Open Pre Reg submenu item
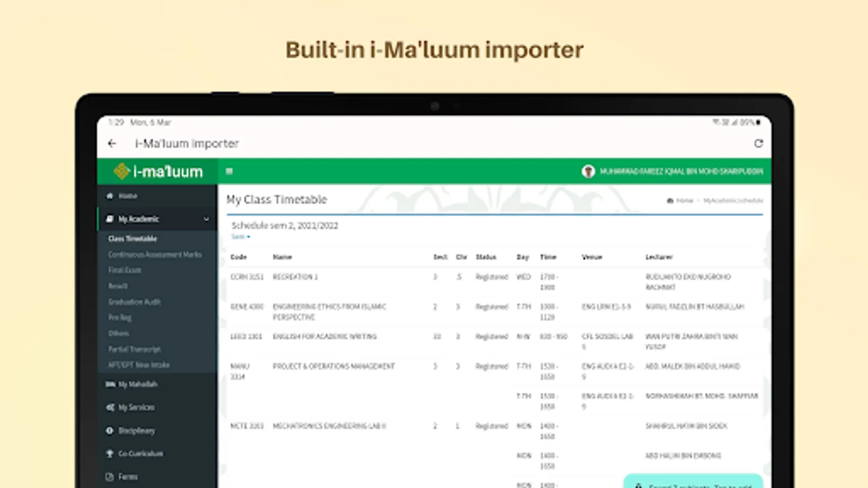 click(x=120, y=318)
